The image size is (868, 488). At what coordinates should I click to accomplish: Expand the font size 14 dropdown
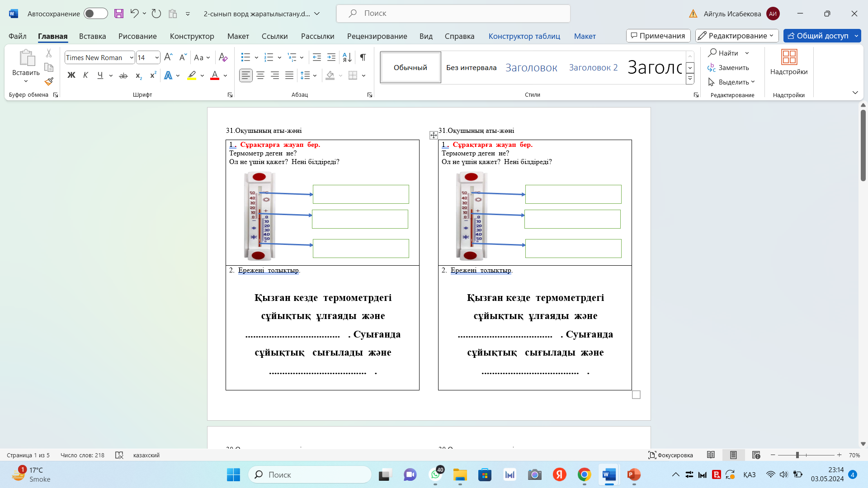[x=157, y=57]
